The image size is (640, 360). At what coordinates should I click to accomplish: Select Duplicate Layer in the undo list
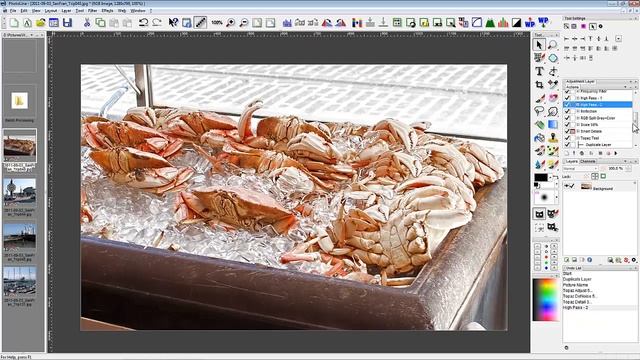click(x=577, y=279)
